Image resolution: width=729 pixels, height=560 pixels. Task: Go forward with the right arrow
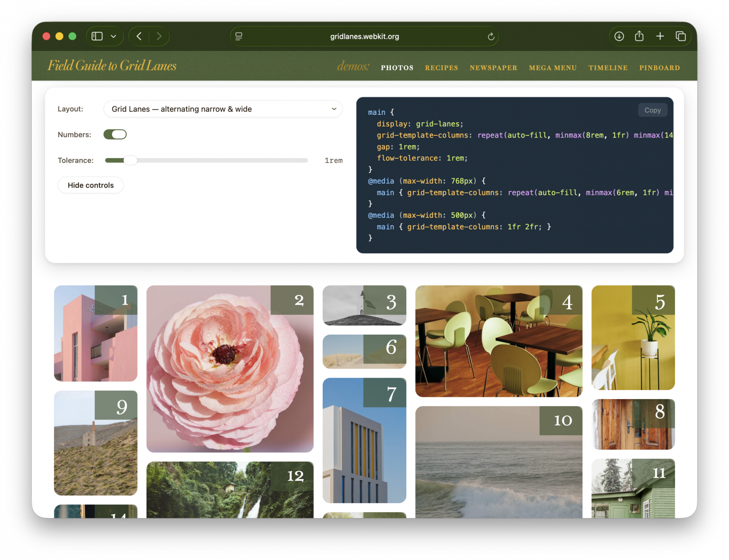(159, 37)
